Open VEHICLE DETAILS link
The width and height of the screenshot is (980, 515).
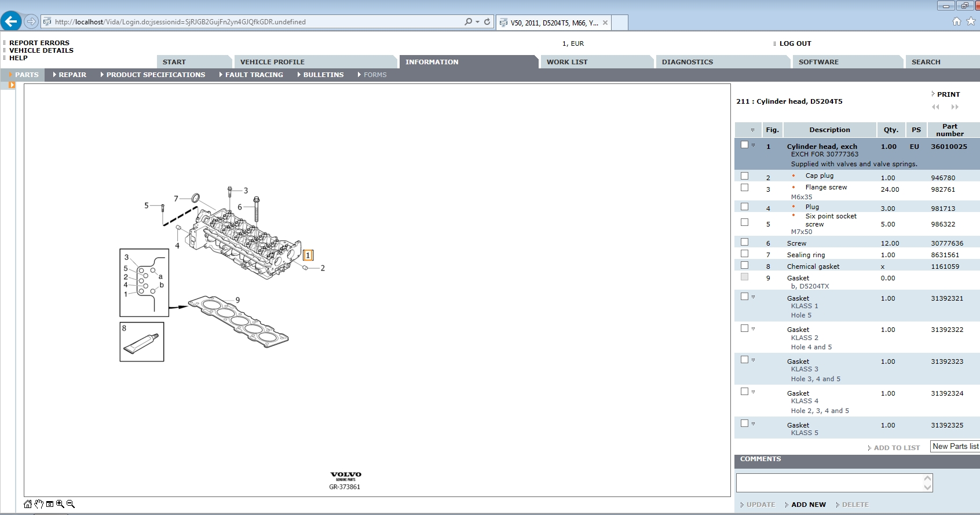coord(41,50)
